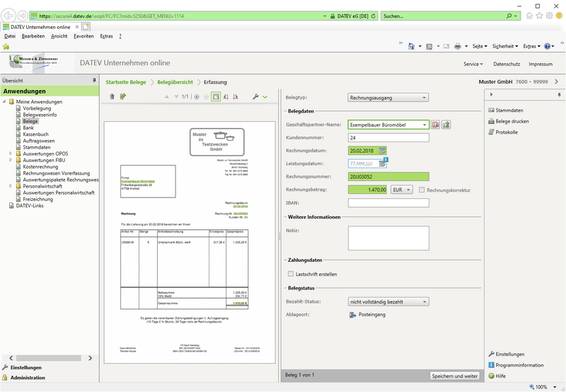The width and height of the screenshot is (566, 392).
Task: Go to the next page with the down arrow
Action: pos(176,97)
